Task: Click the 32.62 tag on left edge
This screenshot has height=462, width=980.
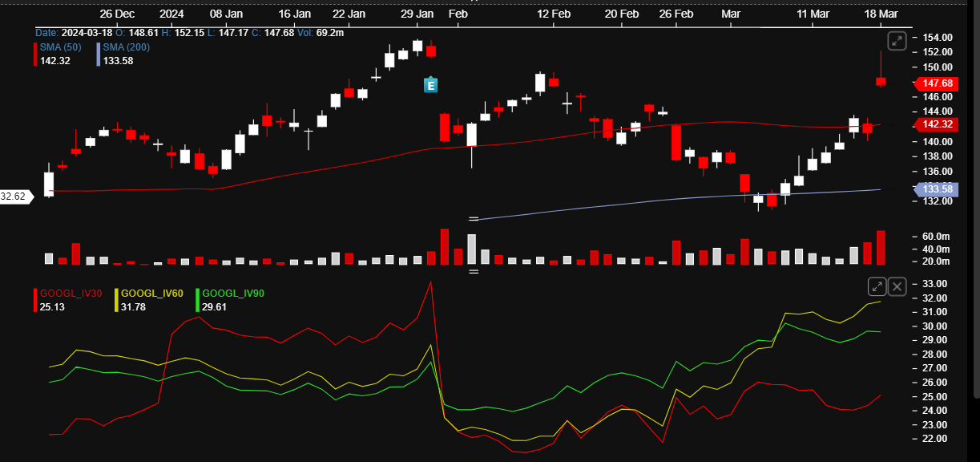Action: coord(15,196)
